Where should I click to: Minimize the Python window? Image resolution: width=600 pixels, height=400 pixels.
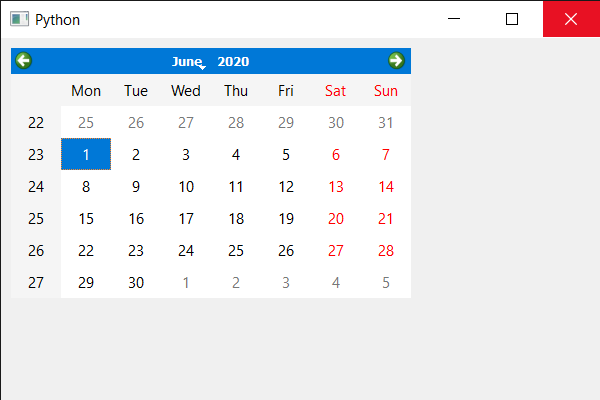tap(454, 19)
